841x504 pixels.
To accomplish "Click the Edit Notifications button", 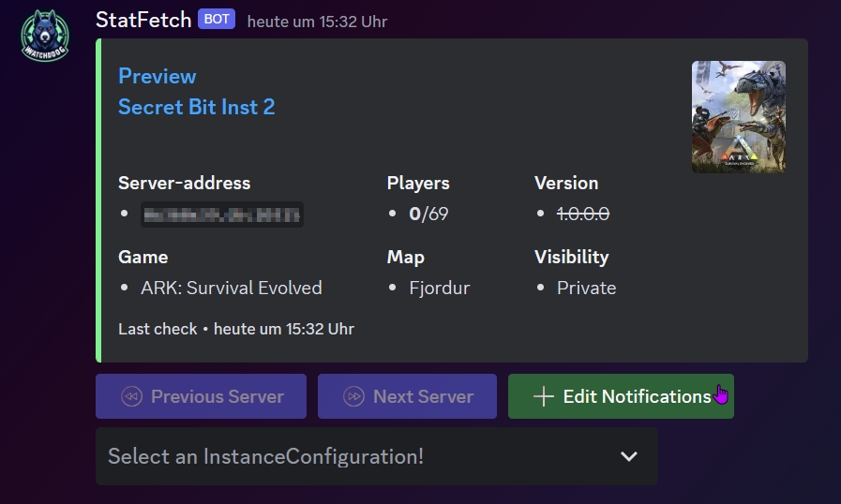I will [621, 396].
